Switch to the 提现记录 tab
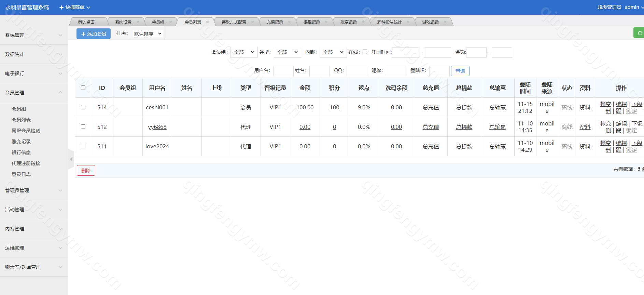 tap(311, 22)
